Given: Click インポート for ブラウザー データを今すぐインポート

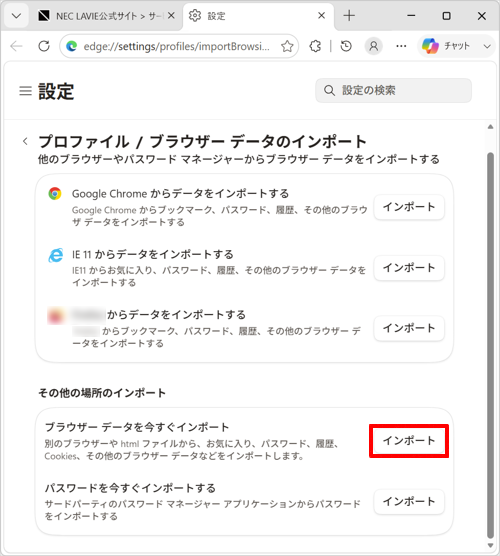Looking at the screenshot, I should [x=409, y=441].
